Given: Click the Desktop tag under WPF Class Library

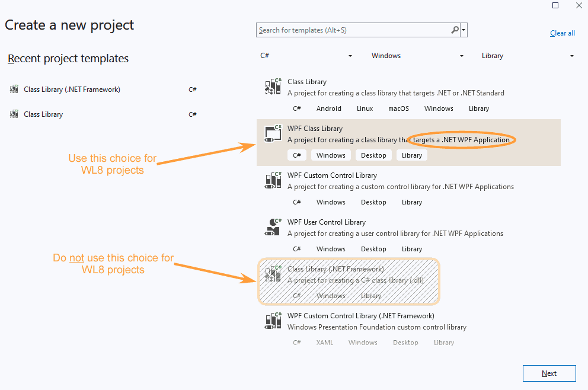Looking at the screenshot, I should (373, 155).
